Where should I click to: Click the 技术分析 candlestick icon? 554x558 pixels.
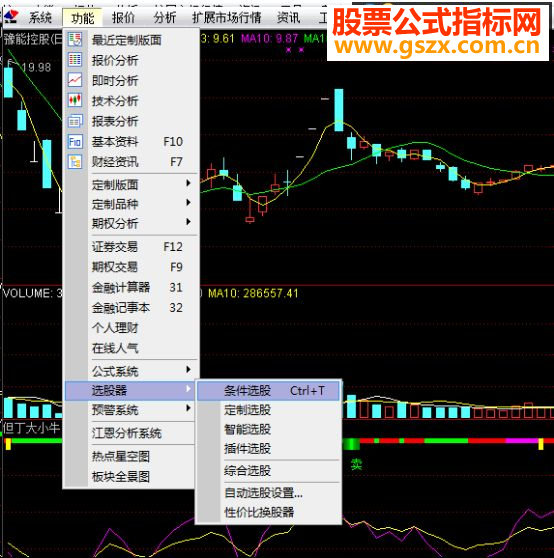75,100
